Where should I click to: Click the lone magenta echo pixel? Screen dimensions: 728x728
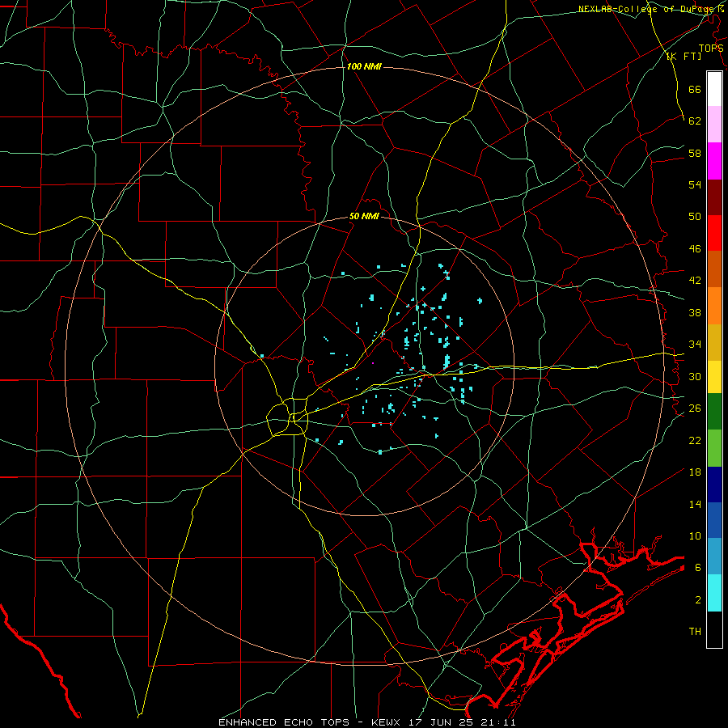(x=373, y=362)
